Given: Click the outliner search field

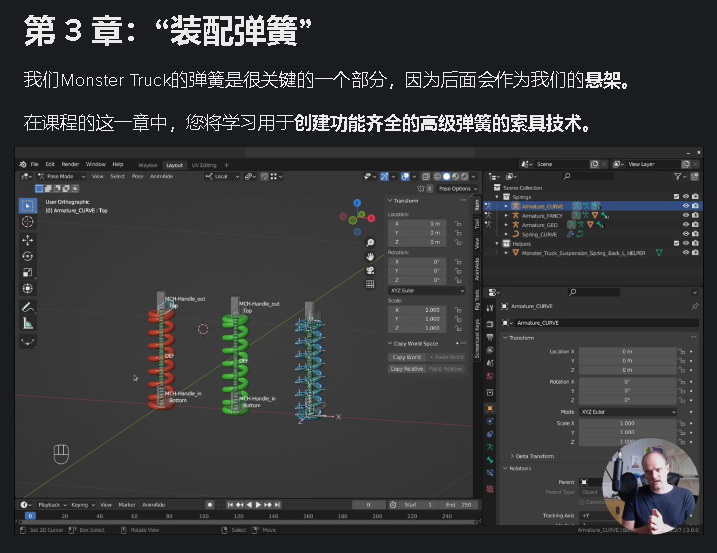Looking at the screenshot, I should (x=589, y=176).
